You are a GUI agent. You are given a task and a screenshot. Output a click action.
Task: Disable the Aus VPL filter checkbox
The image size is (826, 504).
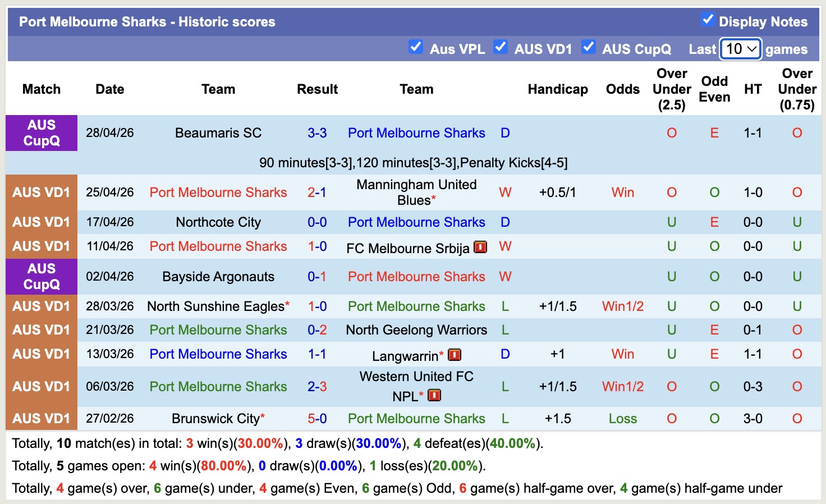pos(416,48)
